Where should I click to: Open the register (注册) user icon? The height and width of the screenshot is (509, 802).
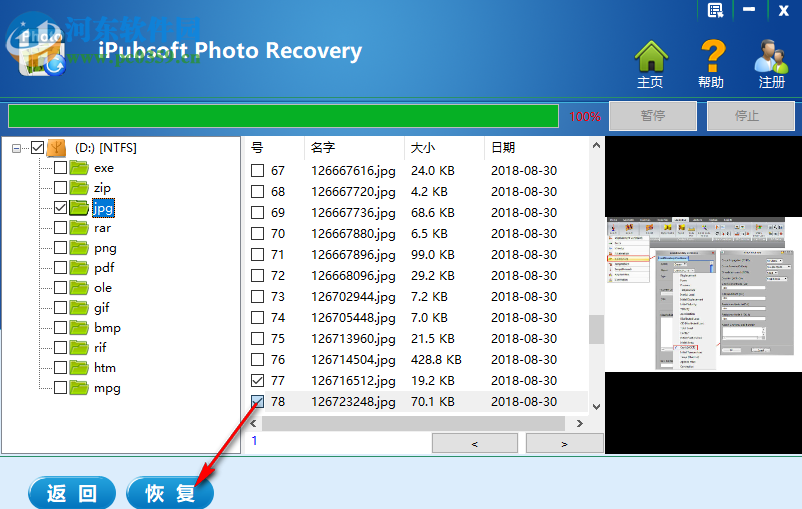771,56
